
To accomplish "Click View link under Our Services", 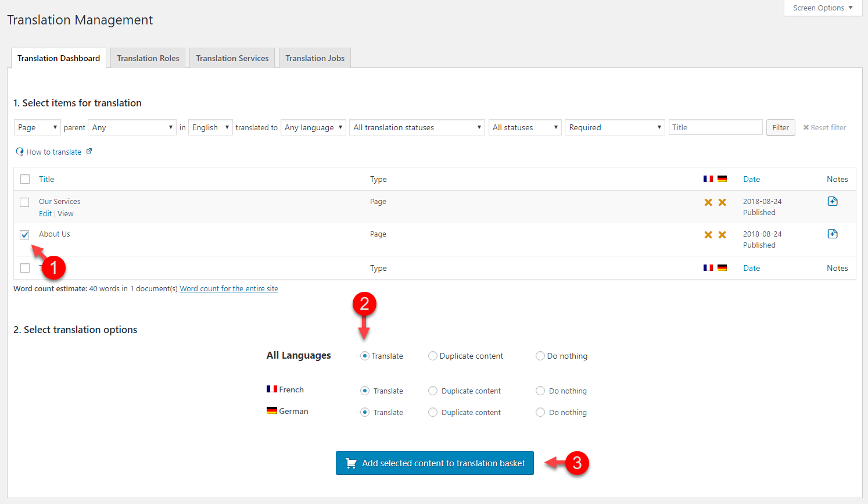I will pyautogui.click(x=66, y=214).
